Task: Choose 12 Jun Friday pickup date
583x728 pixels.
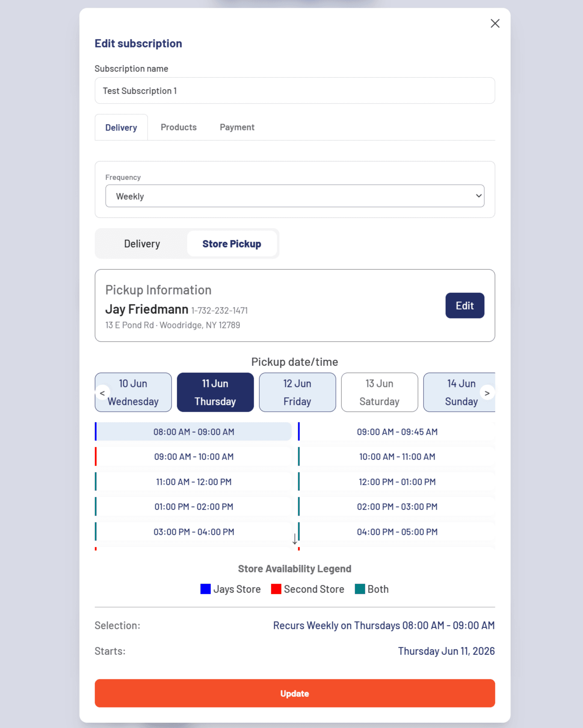Action: coord(297,392)
